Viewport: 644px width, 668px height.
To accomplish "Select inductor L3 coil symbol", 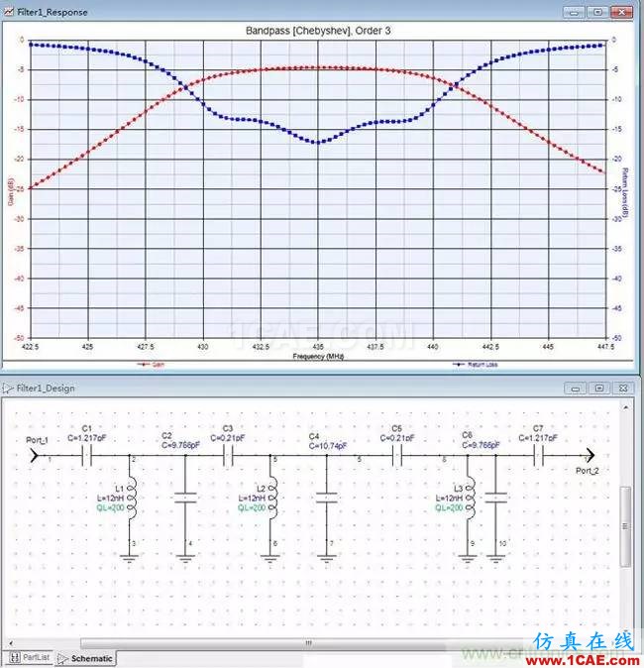I will pyautogui.click(x=470, y=498).
